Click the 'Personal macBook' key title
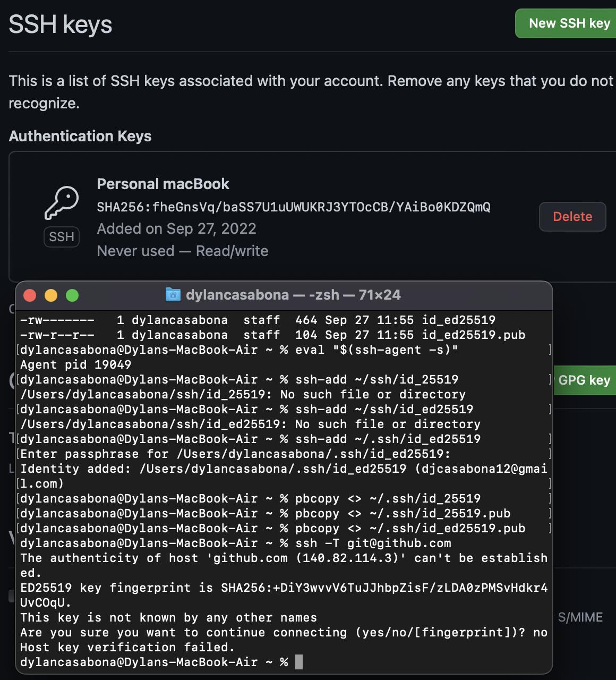The image size is (616, 680). [163, 184]
